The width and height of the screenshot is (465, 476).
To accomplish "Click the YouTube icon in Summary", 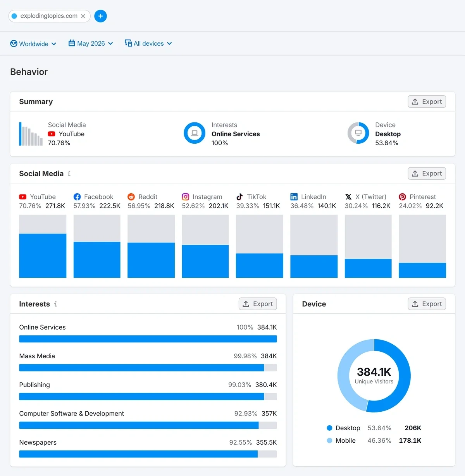I will [x=52, y=134].
